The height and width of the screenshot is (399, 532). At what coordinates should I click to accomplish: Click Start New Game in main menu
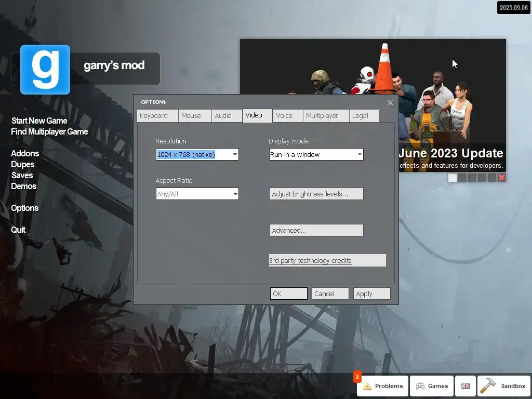click(39, 121)
